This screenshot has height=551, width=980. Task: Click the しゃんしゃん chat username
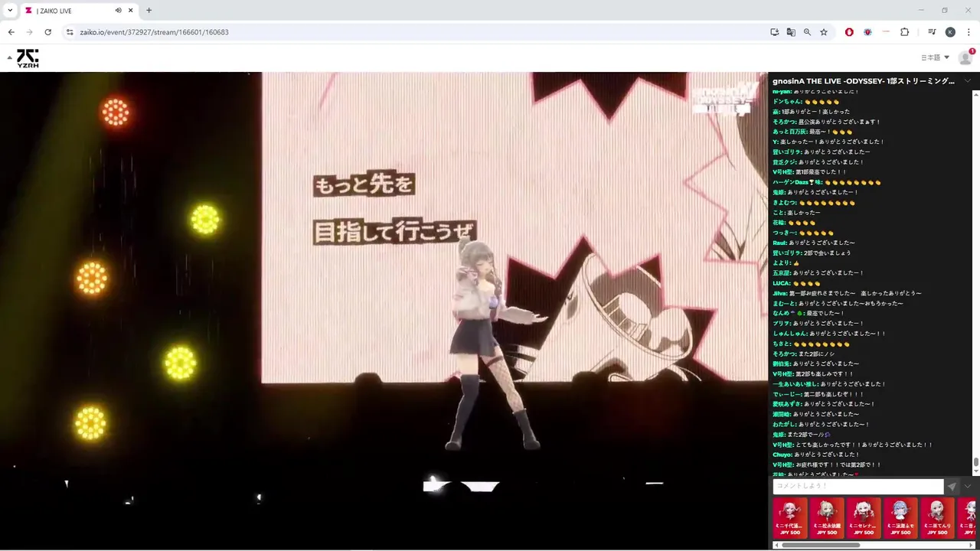click(789, 334)
